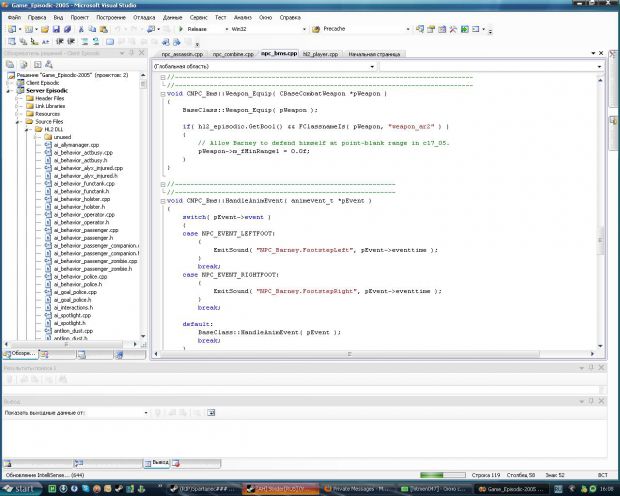Open the Properties Window toolbar icon

[x=431, y=29]
